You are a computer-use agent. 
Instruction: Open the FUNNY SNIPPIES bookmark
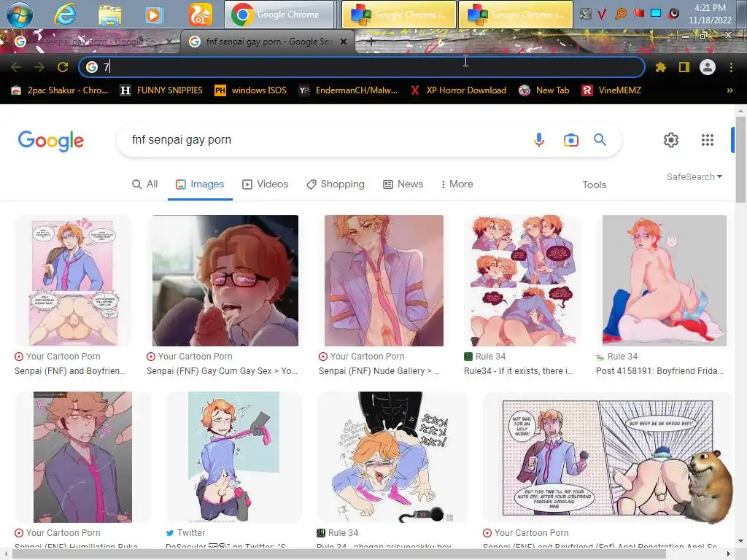pyautogui.click(x=161, y=90)
